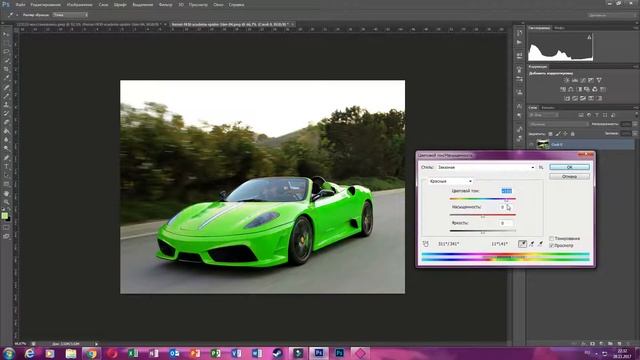The width and height of the screenshot is (640, 360).
Task: Select the Lasso tool
Action: pyautogui.click(x=6, y=51)
